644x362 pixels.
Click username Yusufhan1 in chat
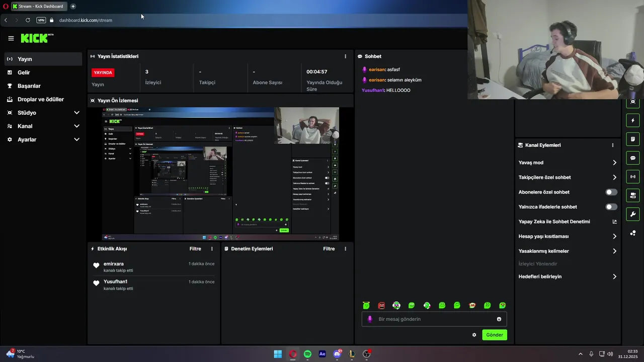click(373, 90)
